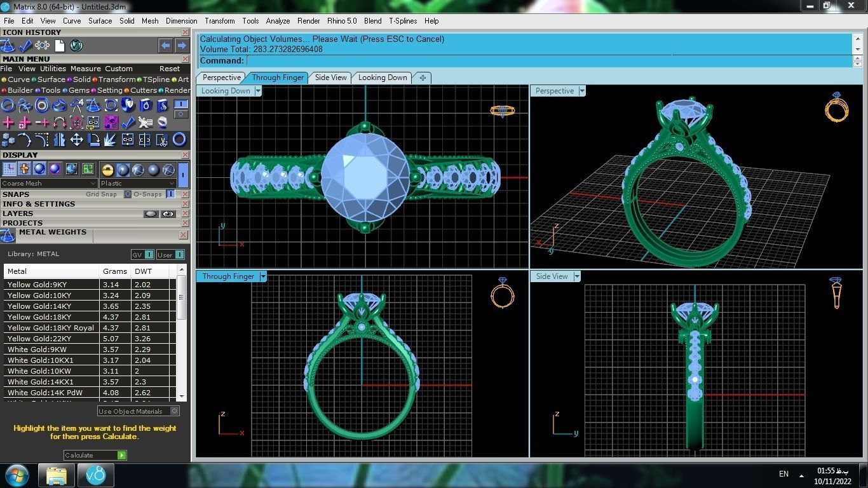Go forward with Icon History right arrow
The width and height of the screenshot is (868, 488).
coord(182,46)
